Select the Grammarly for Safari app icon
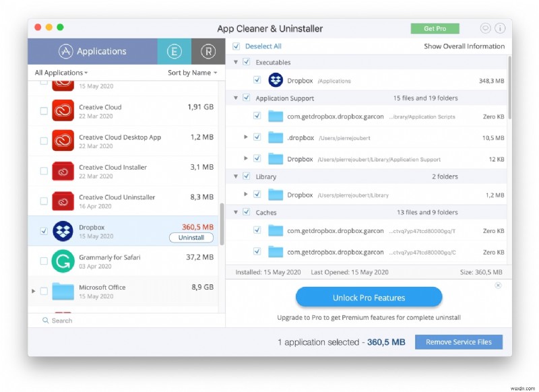This screenshot has width=539, height=392. pos(62,261)
